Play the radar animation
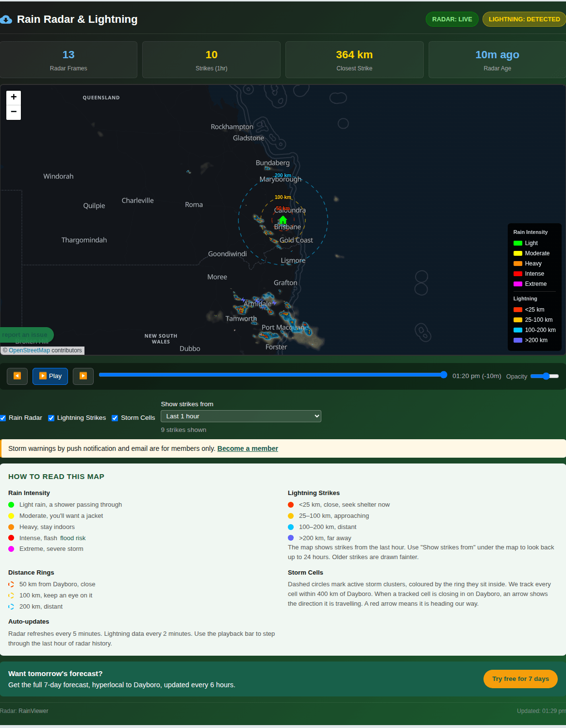 pos(50,376)
